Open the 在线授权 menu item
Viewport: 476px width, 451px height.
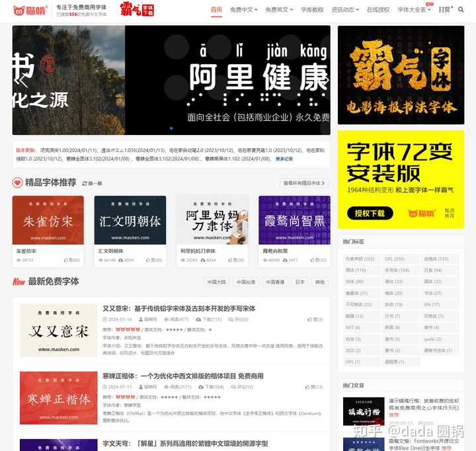coord(378,10)
